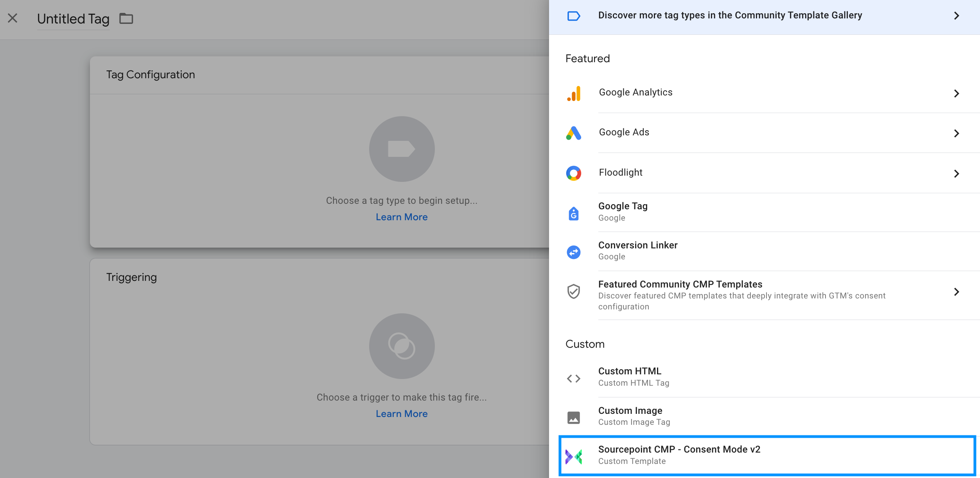Image resolution: width=980 pixels, height=478 pixels.
Task: Click the Google Tag icon
Action: pyautogui.click(x=574, y=214)
